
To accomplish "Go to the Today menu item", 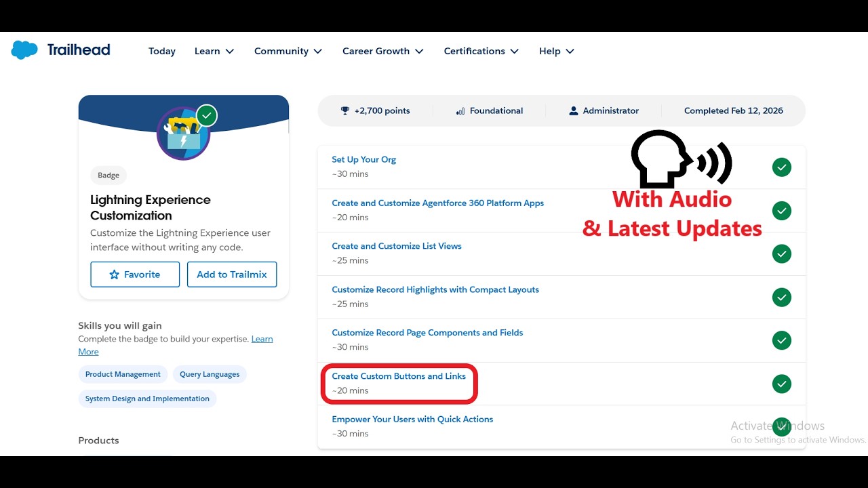I will click(162, 51).
